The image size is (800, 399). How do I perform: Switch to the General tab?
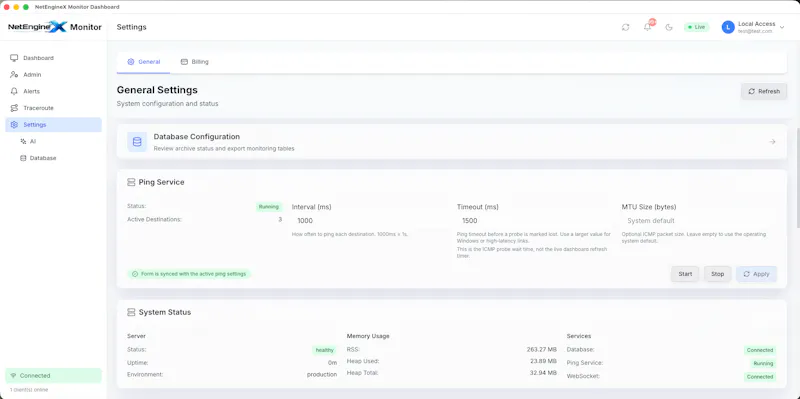pyautogui.click(x=143, y=62)
